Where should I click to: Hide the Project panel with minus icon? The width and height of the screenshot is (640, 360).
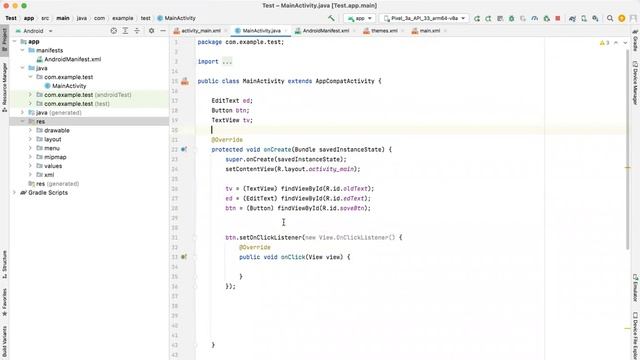click(x=163, y=31)
